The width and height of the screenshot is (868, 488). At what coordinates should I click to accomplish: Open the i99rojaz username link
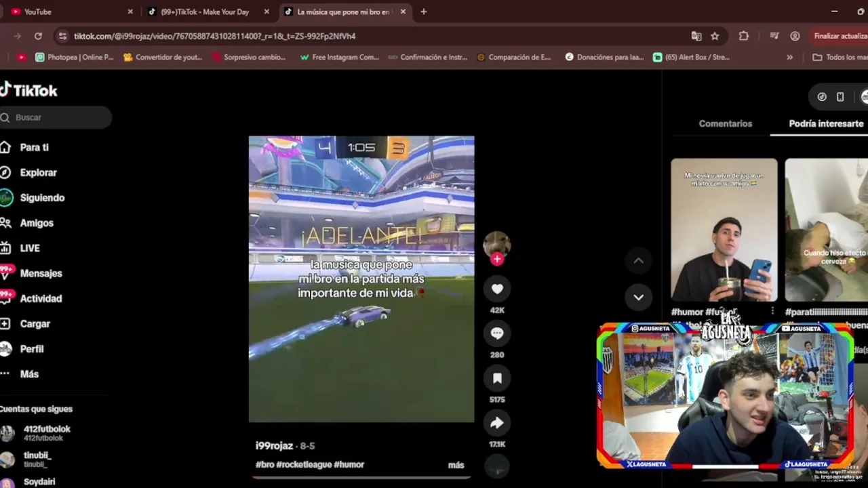coord(274,445)
